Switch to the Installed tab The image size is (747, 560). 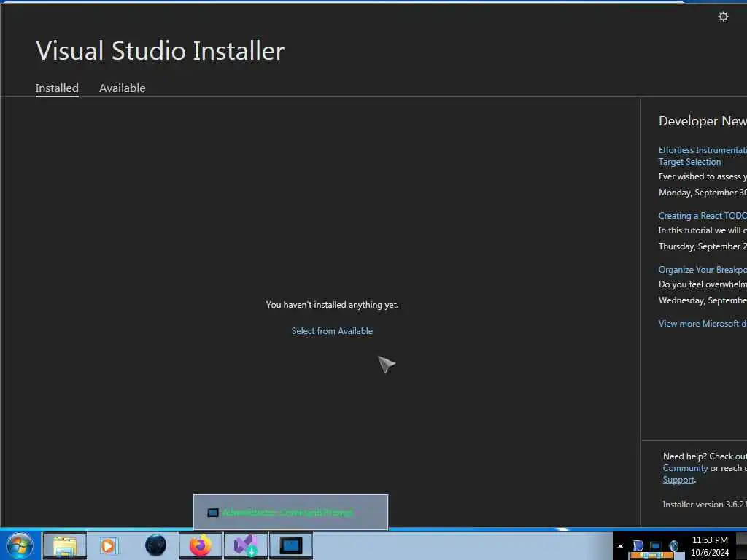57,88
